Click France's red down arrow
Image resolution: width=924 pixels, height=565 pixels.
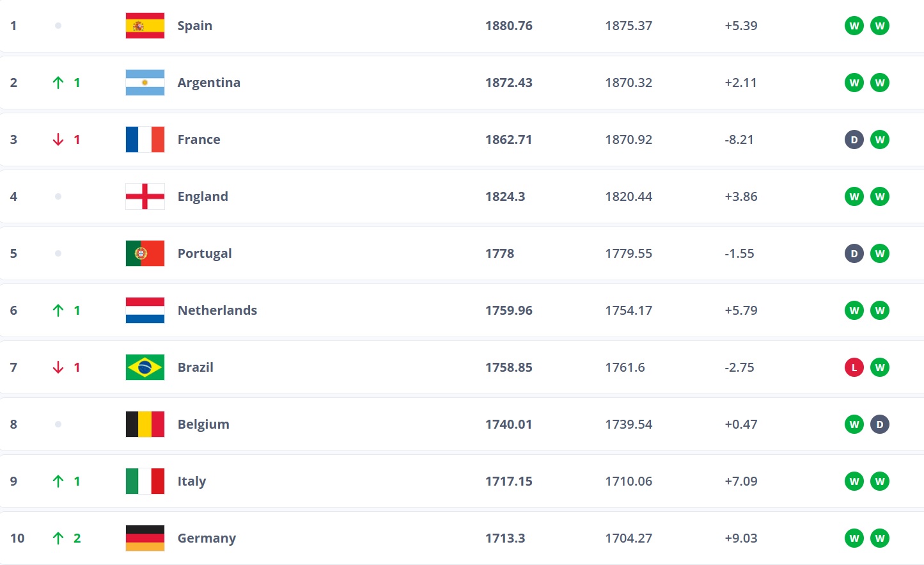(x=58, y=139)
